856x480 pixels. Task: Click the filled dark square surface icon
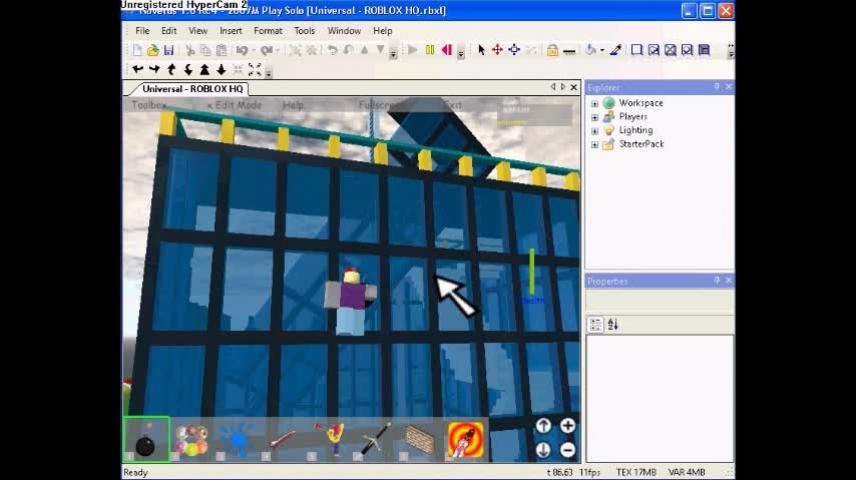click(x=704, y=50)
